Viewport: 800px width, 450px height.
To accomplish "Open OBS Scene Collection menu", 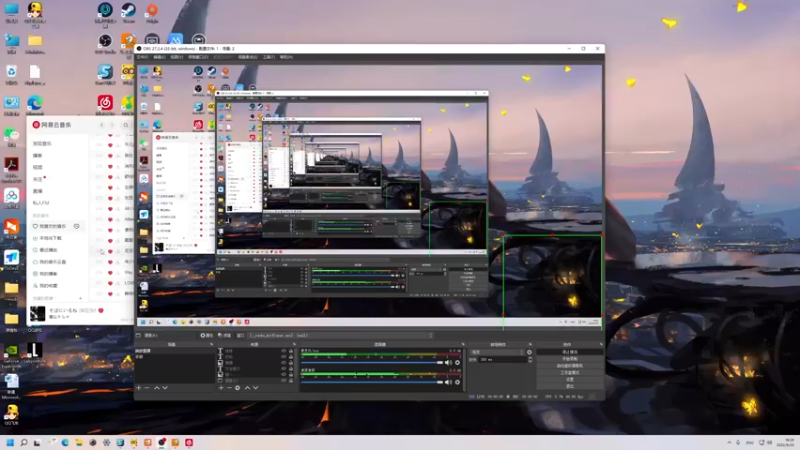I will click(x=247, y=57).
